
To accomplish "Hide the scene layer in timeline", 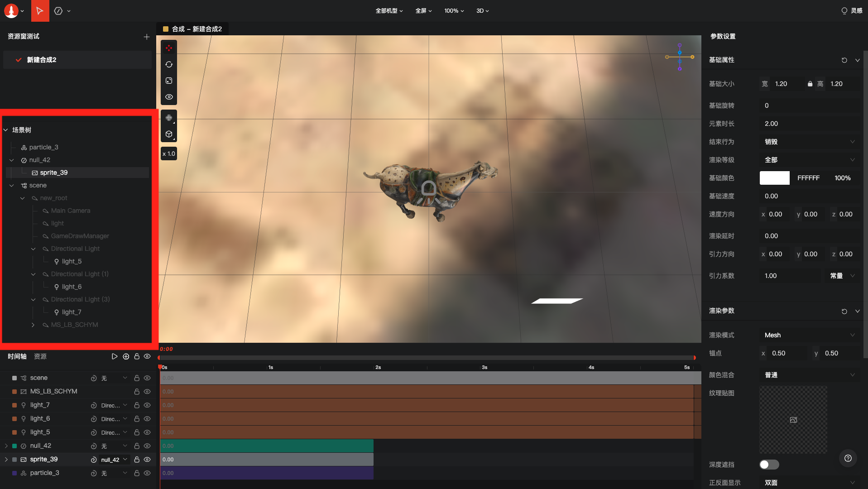I will pyautogui.click(x=147, y=378).
